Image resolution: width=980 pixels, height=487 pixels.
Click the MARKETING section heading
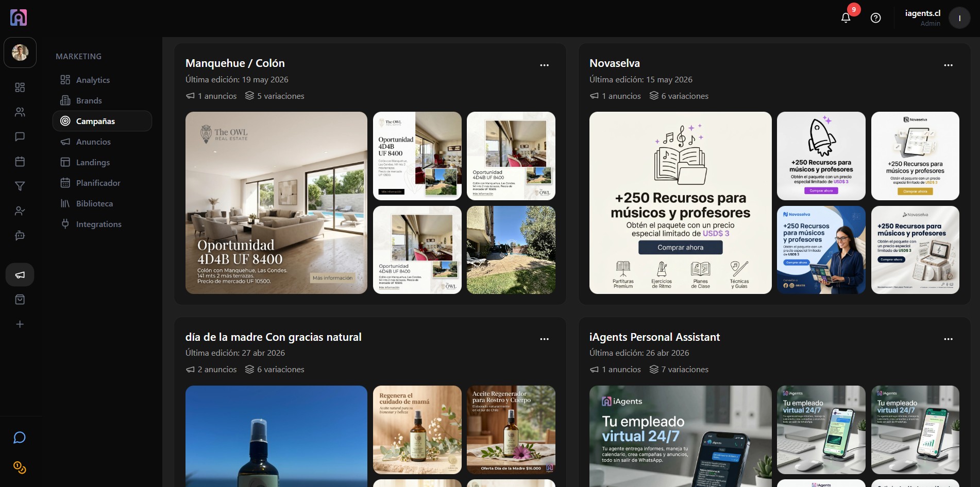pyautogui.click(x=79, y=56)
